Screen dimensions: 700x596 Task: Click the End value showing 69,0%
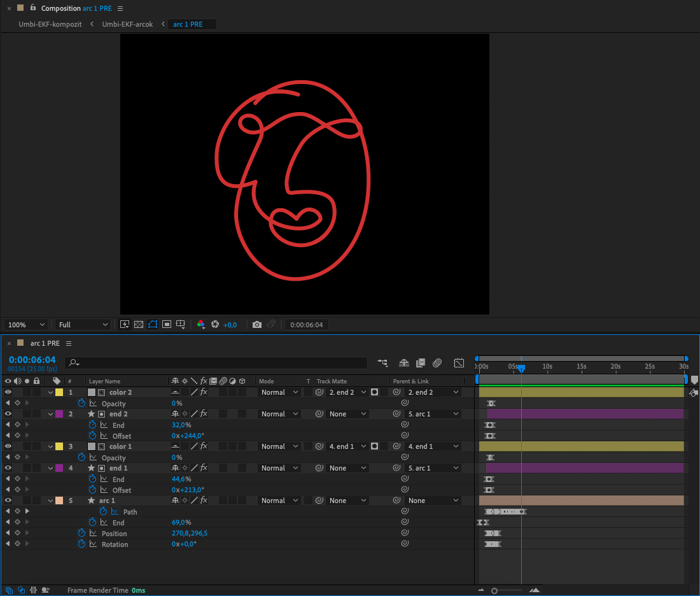[x=181, y=522]
